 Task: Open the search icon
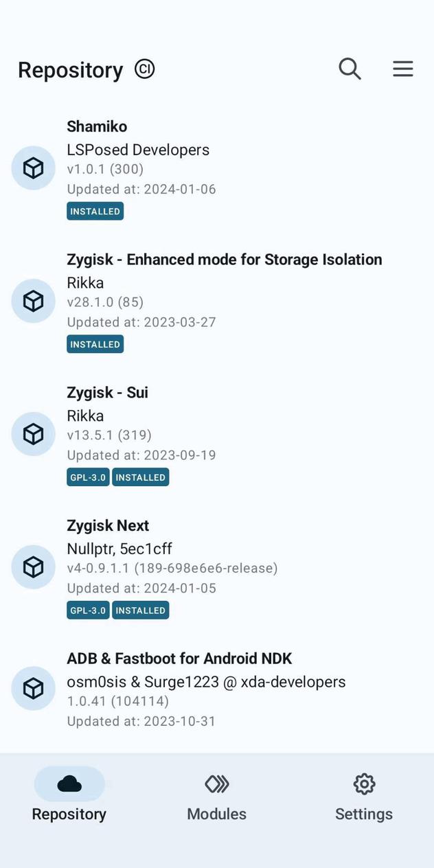pyautogui.click(x=350, y=69)
